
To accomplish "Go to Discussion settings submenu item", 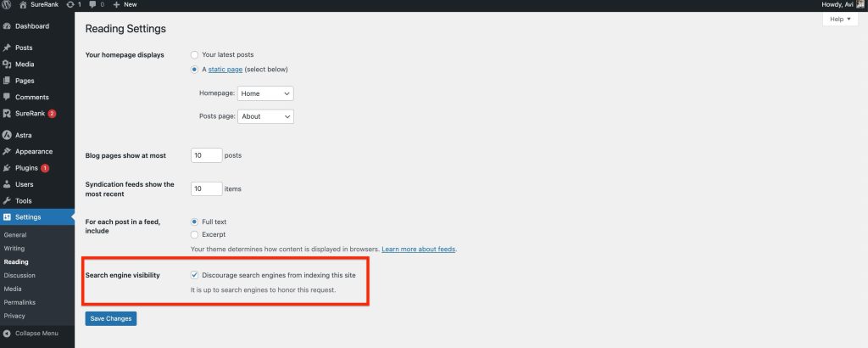I will [x=19, y=275].
